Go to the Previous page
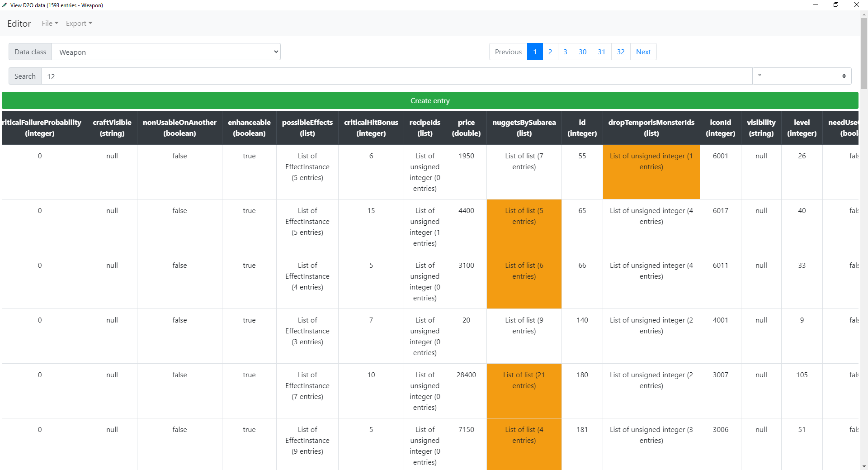 (508, 52)
